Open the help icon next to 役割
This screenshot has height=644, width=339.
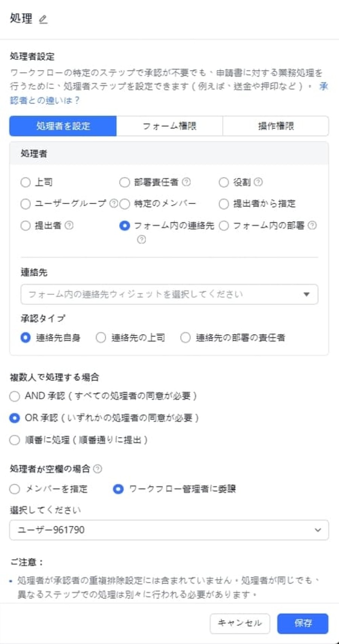[x=258, y=182]
